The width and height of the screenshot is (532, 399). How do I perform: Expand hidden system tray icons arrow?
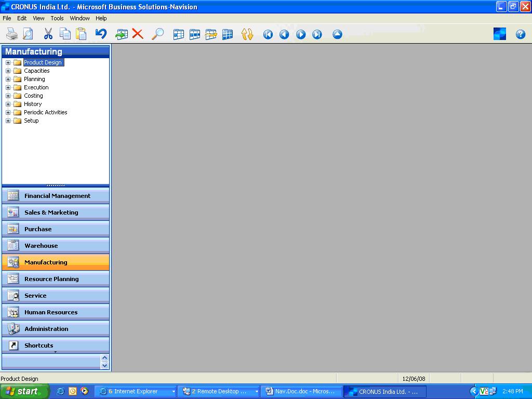[x=474, y=391]
